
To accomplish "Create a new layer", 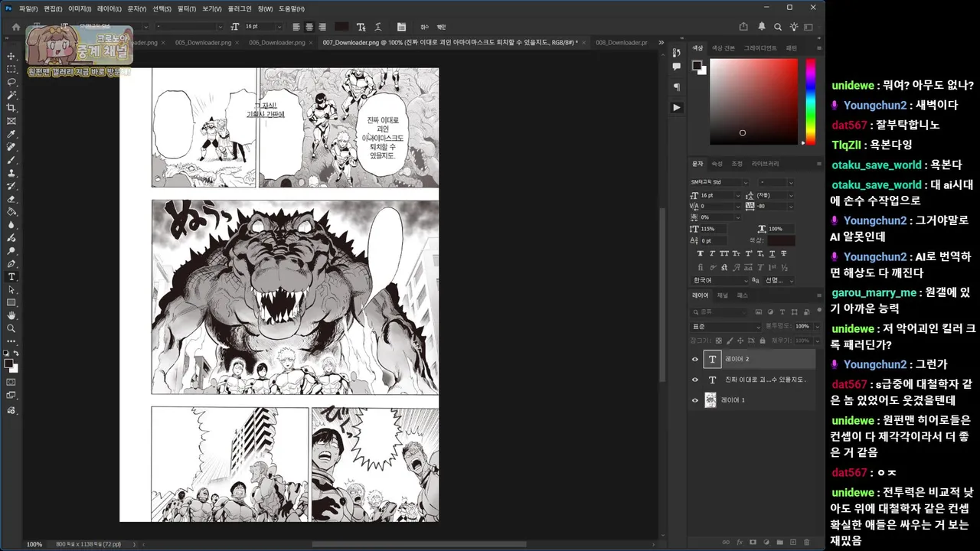I will [792, 542].
